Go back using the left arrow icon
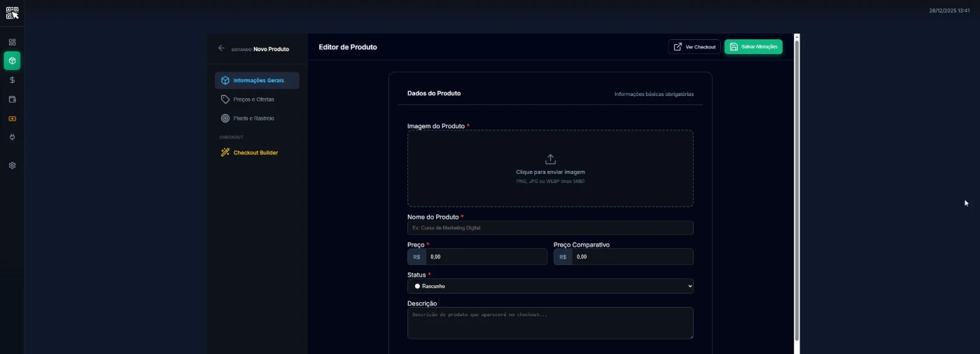 [221, 48]
